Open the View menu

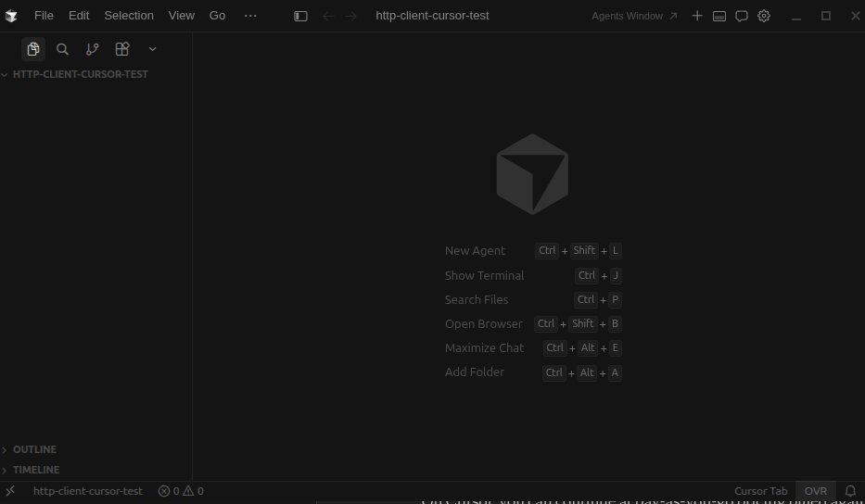click(182, 16)
